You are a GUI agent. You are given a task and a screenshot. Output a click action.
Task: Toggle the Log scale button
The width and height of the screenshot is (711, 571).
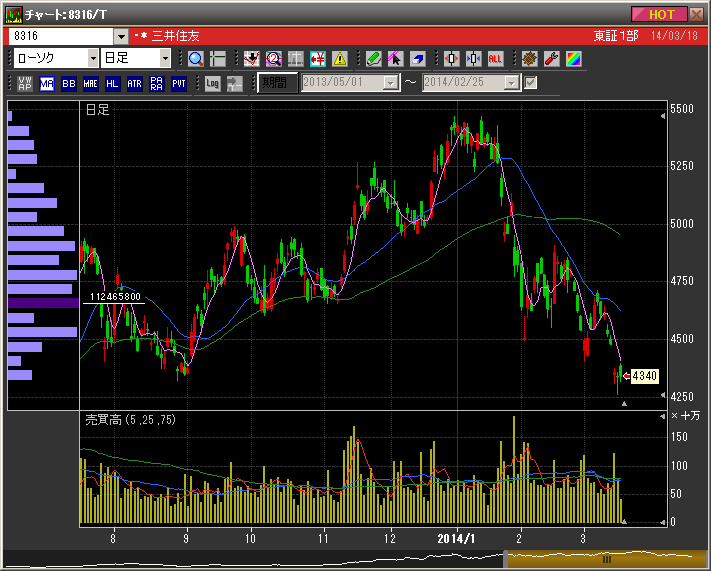click(212, 83)
